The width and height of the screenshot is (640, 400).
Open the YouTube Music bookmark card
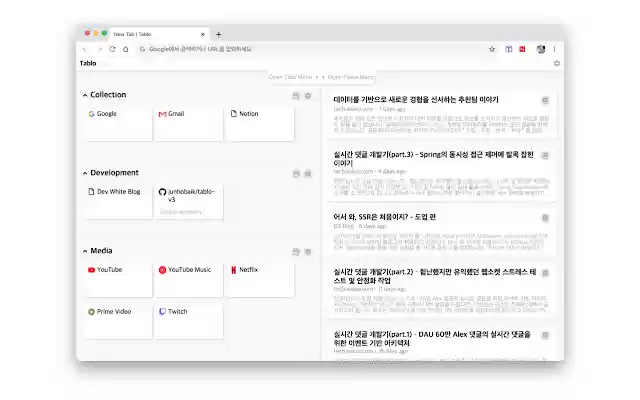pos(189,280)
